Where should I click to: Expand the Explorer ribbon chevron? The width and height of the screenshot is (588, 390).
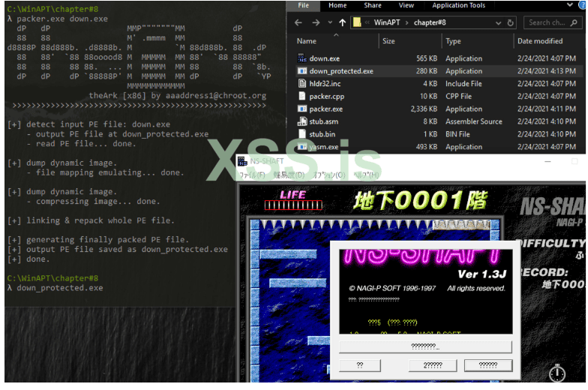tap(570, 4)
